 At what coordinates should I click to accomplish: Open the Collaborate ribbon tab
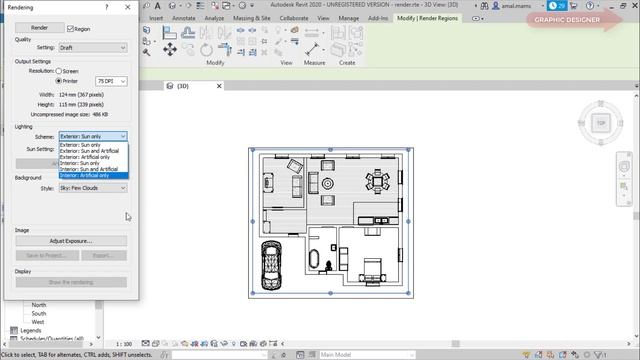pos(294,18)
